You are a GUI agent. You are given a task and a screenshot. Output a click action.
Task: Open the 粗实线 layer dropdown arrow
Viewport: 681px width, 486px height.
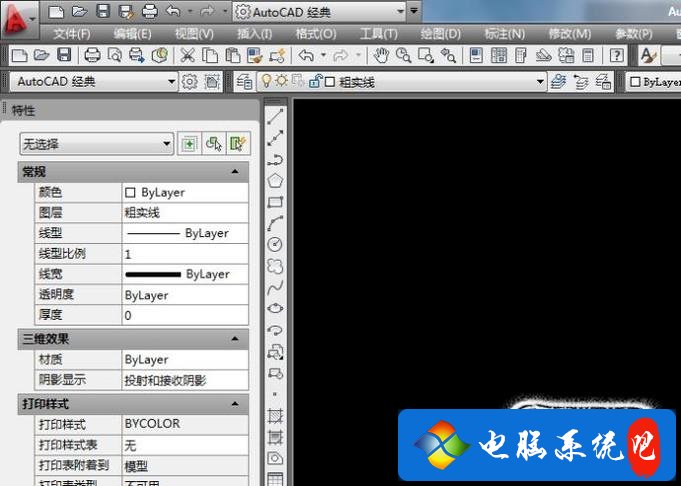(x=540, y=82)
